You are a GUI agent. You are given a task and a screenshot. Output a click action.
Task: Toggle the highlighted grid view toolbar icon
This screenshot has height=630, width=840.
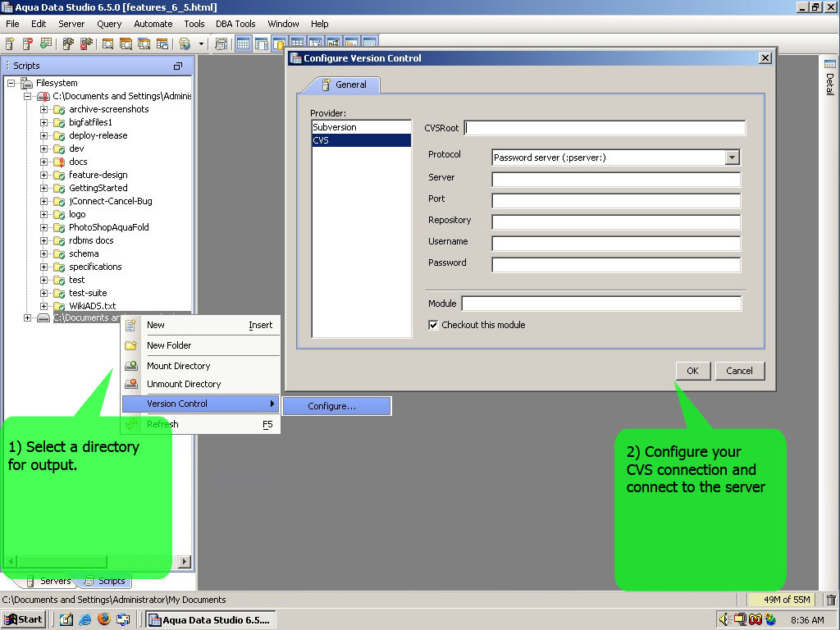pyautogui.click(x=243, y=44)
